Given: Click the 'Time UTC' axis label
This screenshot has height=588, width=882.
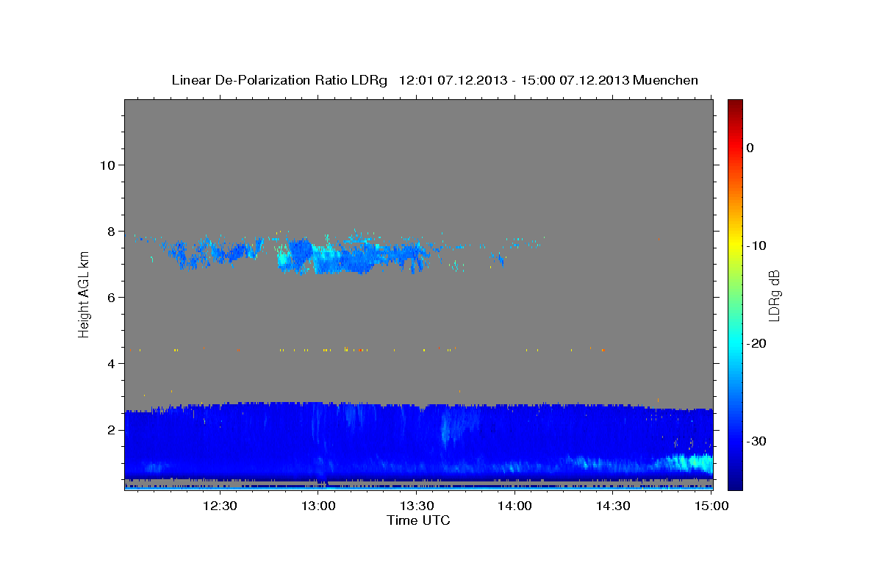Looking at the screenshot, I should [418, 520].
